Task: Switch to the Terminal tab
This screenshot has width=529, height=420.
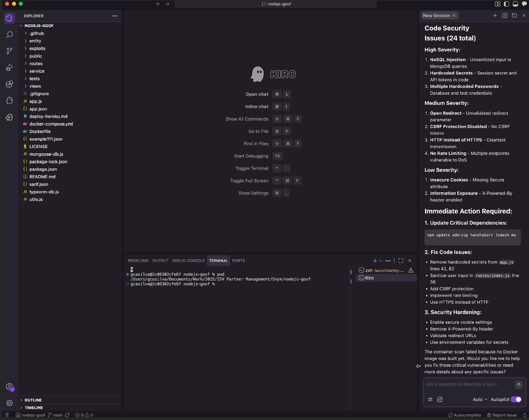Action: click(218, 261)
